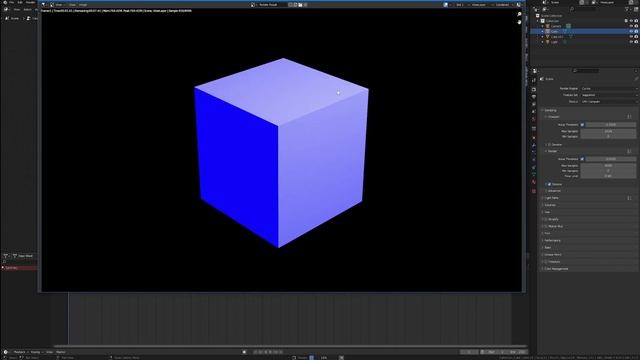
Task: Toggle Render Noise Threshold checkbox
Action: [x=582, y=159]
